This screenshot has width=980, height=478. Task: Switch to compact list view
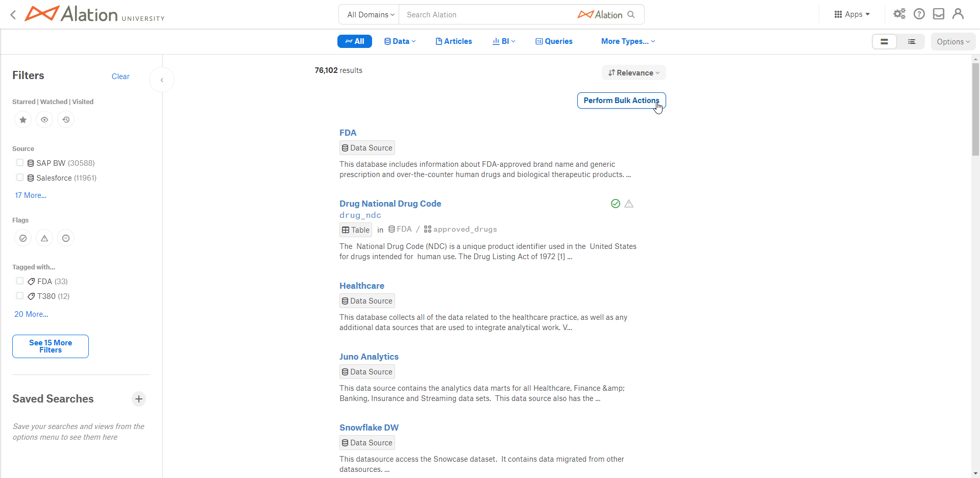coord(912,42)
